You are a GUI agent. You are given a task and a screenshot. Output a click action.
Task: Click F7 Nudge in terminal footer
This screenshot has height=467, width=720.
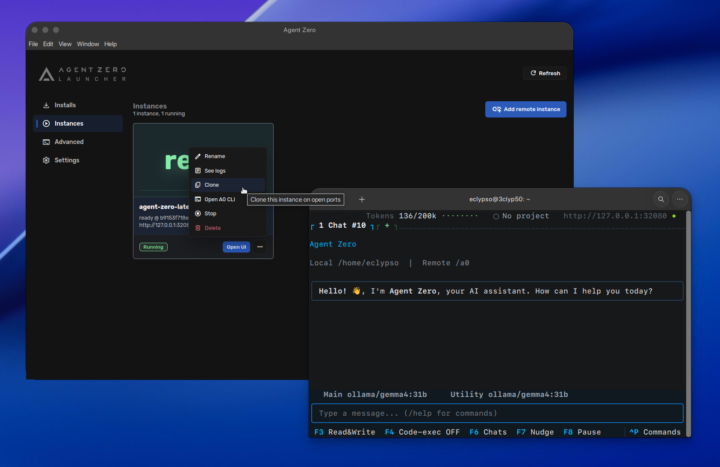coord(535,432)
